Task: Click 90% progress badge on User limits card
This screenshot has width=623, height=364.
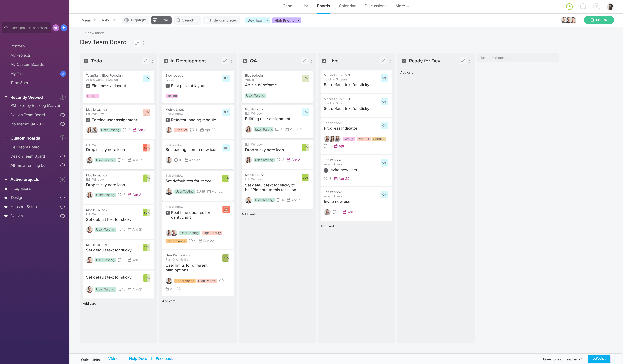Action: tap(226, 258)
